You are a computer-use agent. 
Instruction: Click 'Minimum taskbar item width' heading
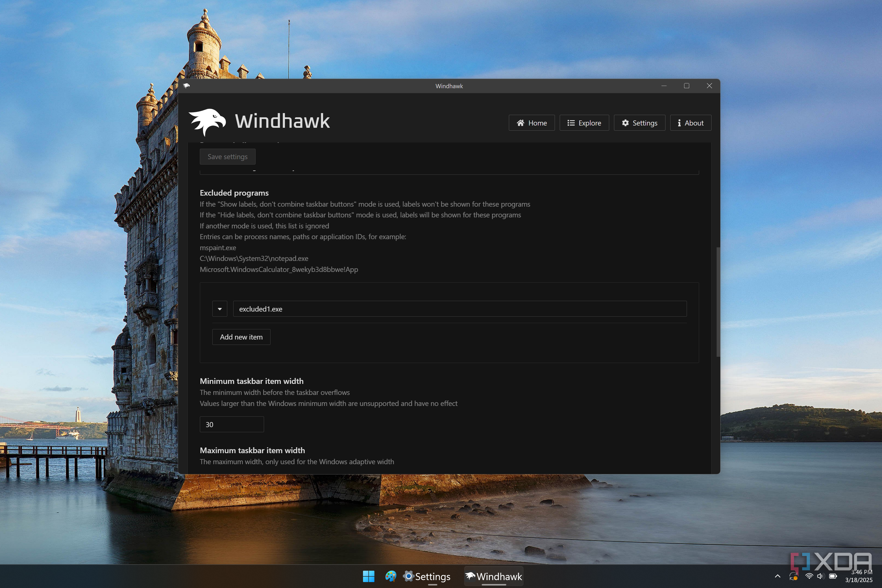(x=252, y=381)
